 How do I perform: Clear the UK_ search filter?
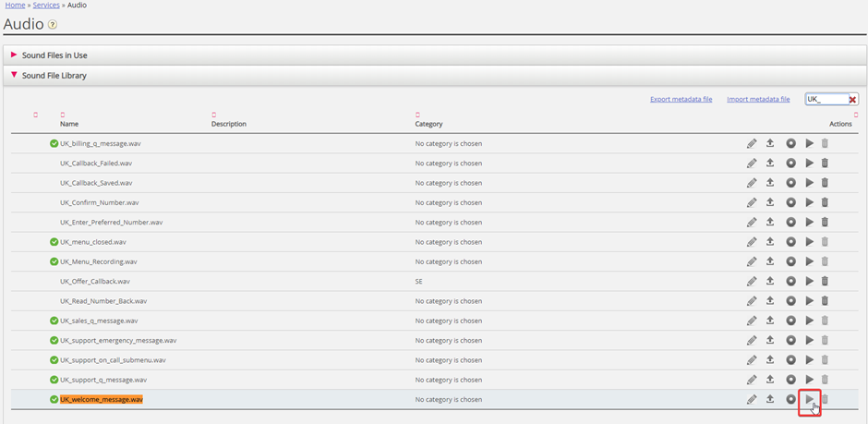click(x=852, y=100)
